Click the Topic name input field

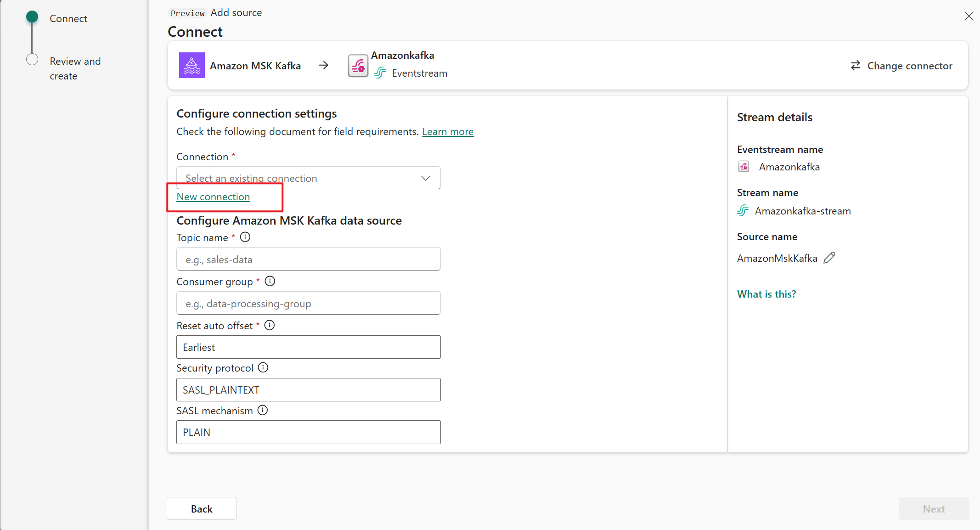[309, 259]
